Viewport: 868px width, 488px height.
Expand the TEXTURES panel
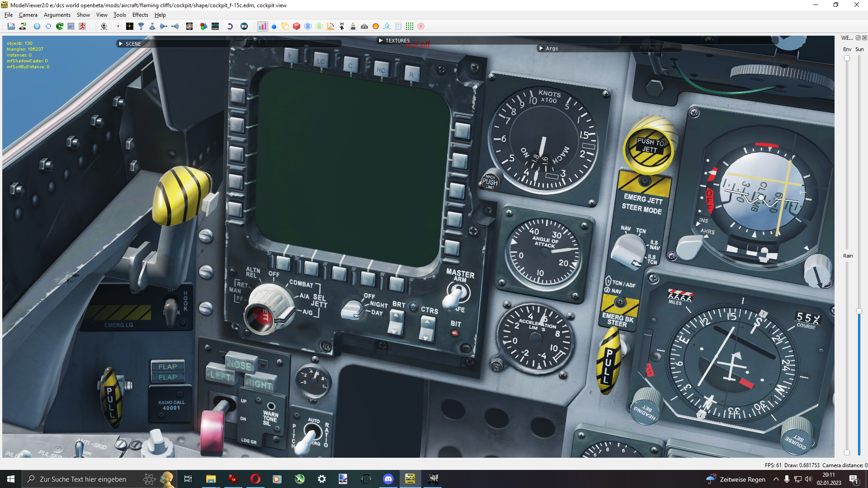(x=381, y=41)
